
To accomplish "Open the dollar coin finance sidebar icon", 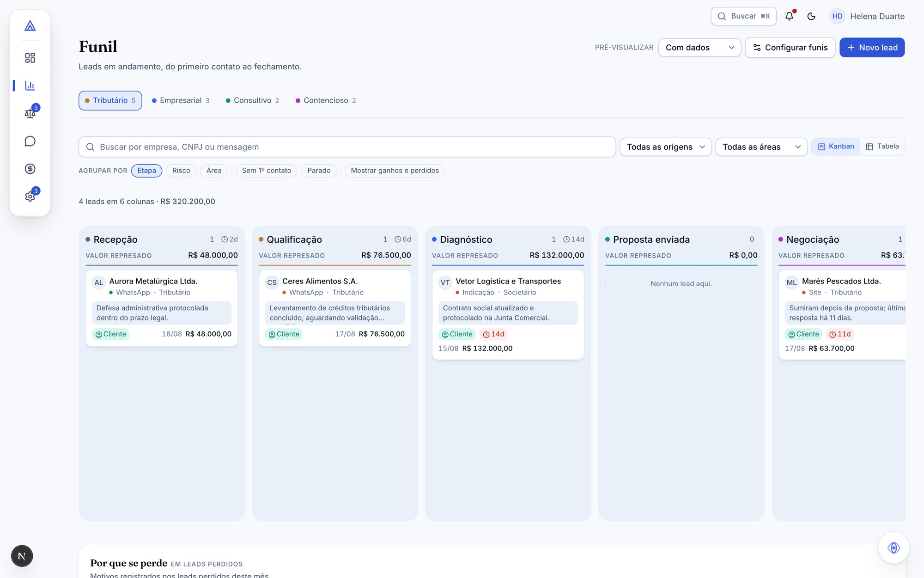I will click(30, 169).
